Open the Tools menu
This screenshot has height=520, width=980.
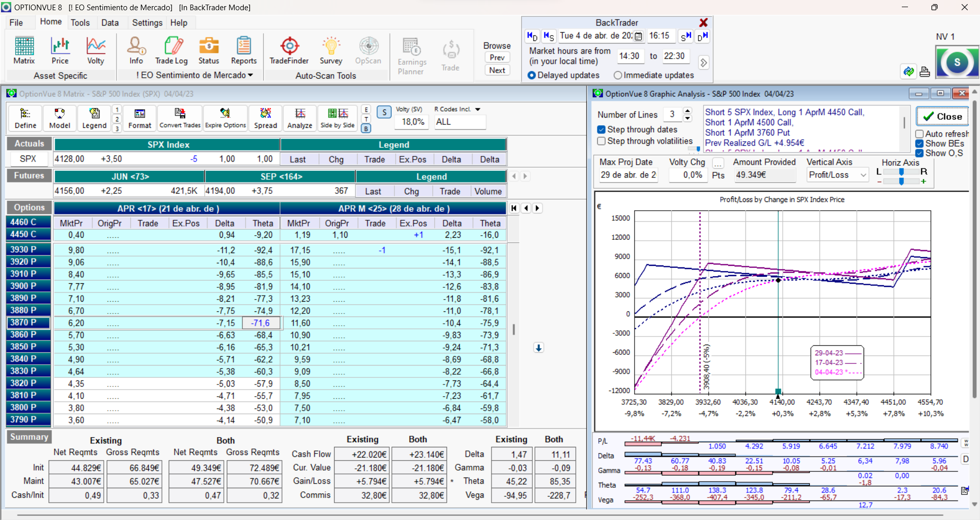click(80, 22)
